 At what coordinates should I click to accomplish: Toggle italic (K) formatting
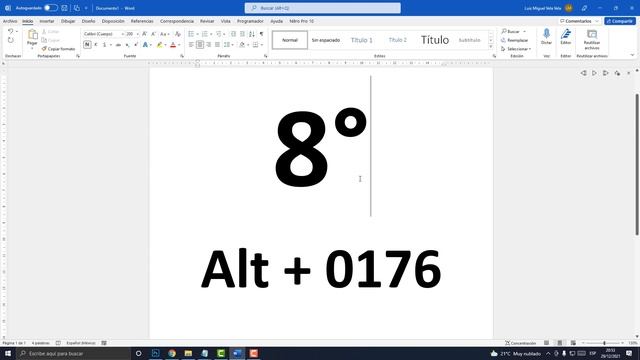click(x=96, y=45)
